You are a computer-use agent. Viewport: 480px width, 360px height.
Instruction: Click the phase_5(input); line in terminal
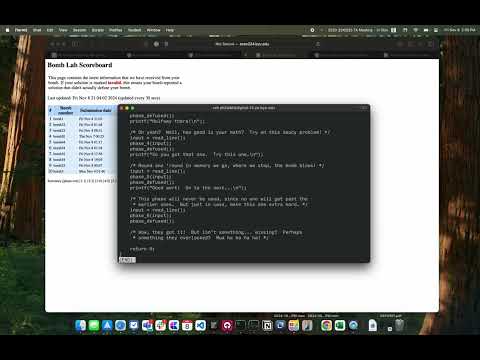click(x=151, y=177)
